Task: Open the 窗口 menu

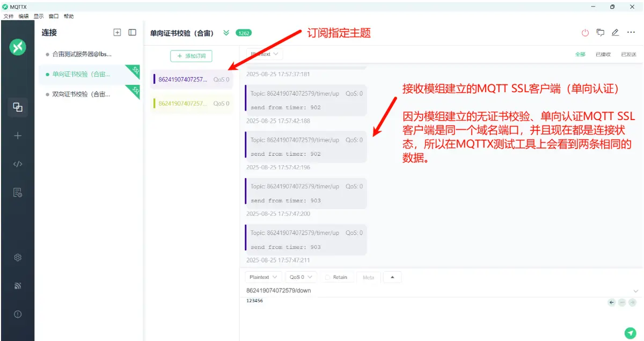Action: (54, 16)
